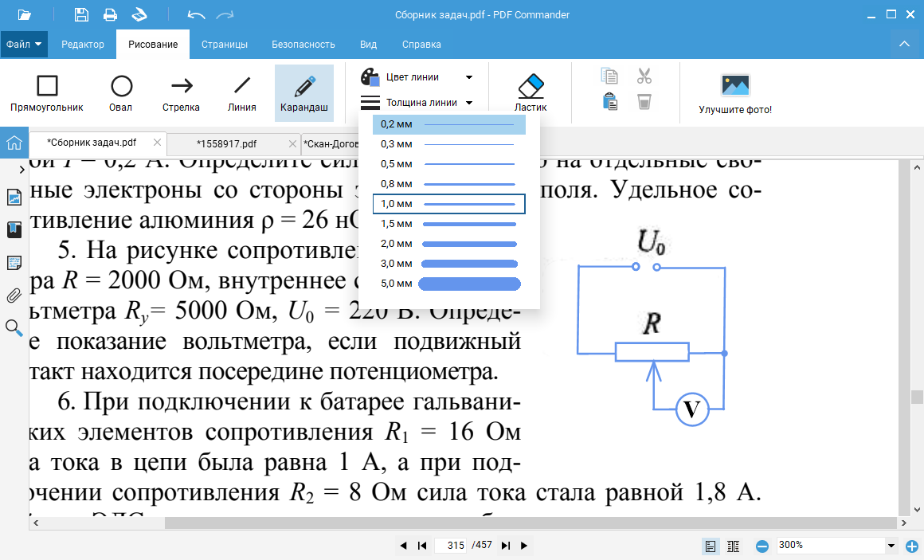Zoom in with the plus button

(x=911, y=546)
